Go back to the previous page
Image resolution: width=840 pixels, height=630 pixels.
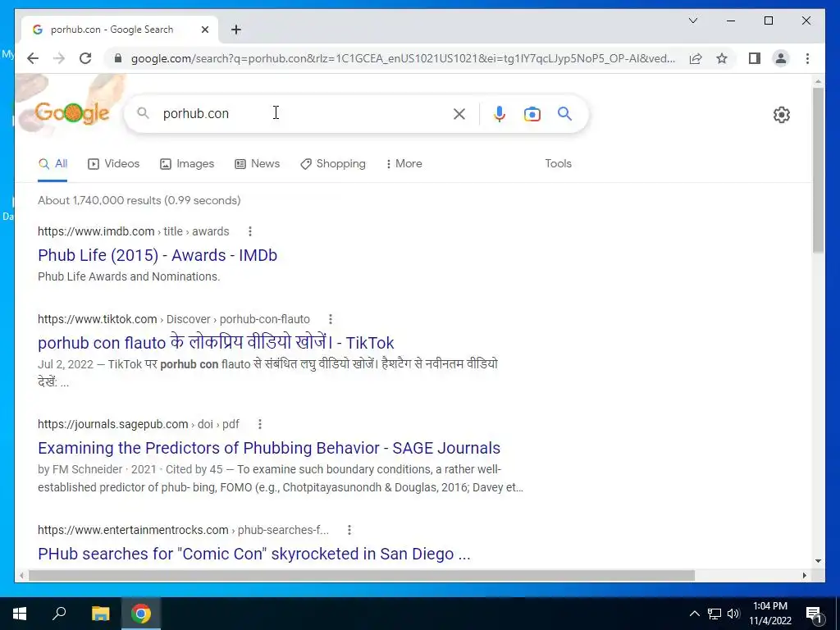(33, 58)
